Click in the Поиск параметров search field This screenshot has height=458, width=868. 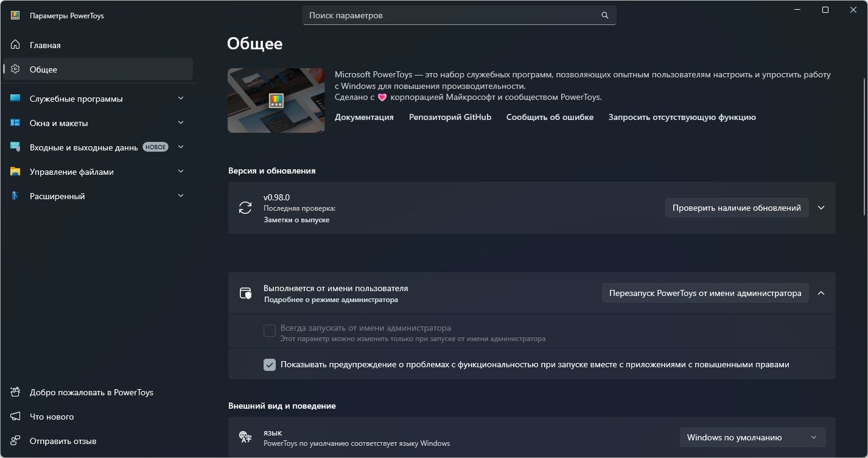(x=450, y=15)
